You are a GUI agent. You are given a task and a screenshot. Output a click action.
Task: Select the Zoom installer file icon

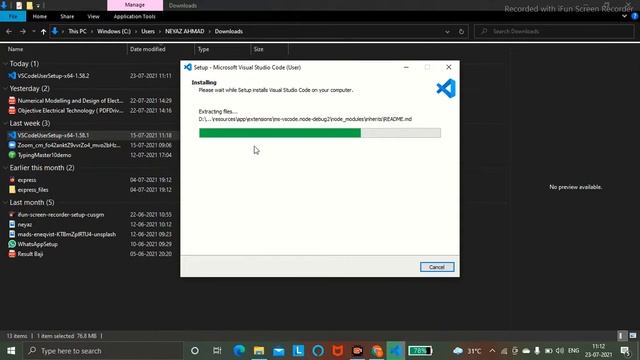(12, 145)
